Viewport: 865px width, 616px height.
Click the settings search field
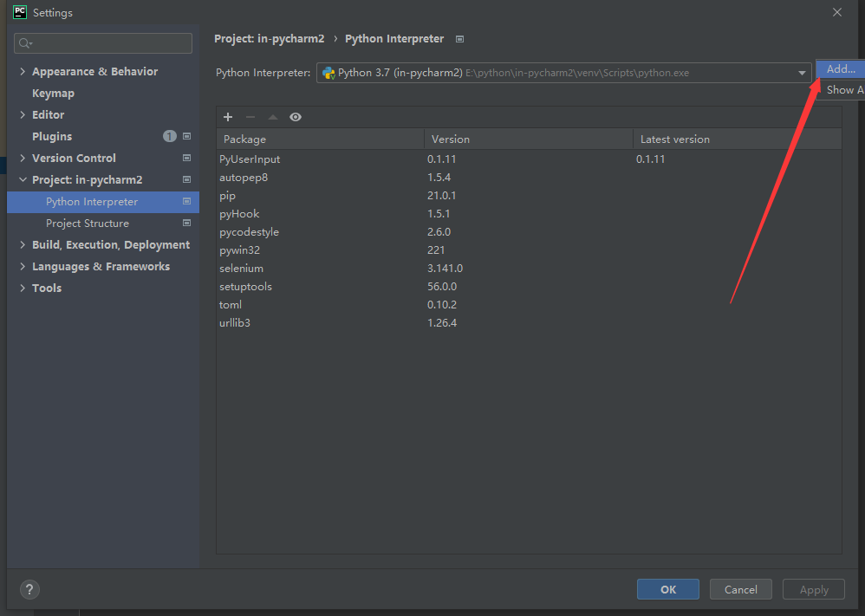[103, 43]
